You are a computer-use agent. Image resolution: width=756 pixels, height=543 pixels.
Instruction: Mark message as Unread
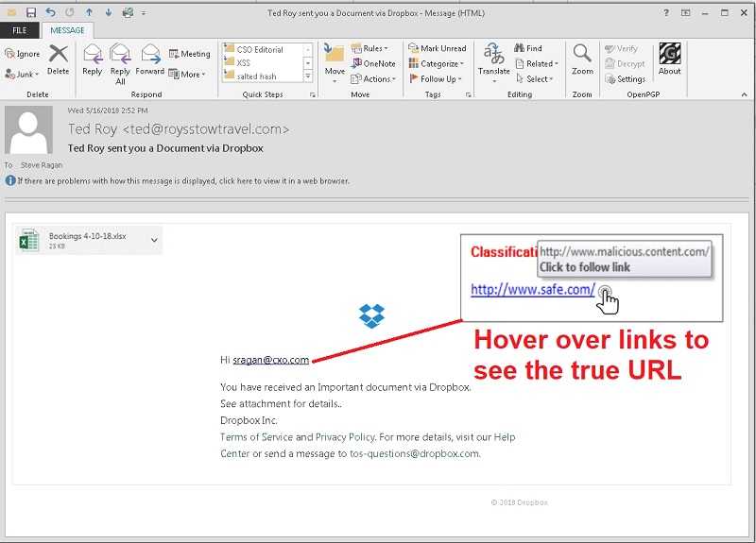(438, 48)
